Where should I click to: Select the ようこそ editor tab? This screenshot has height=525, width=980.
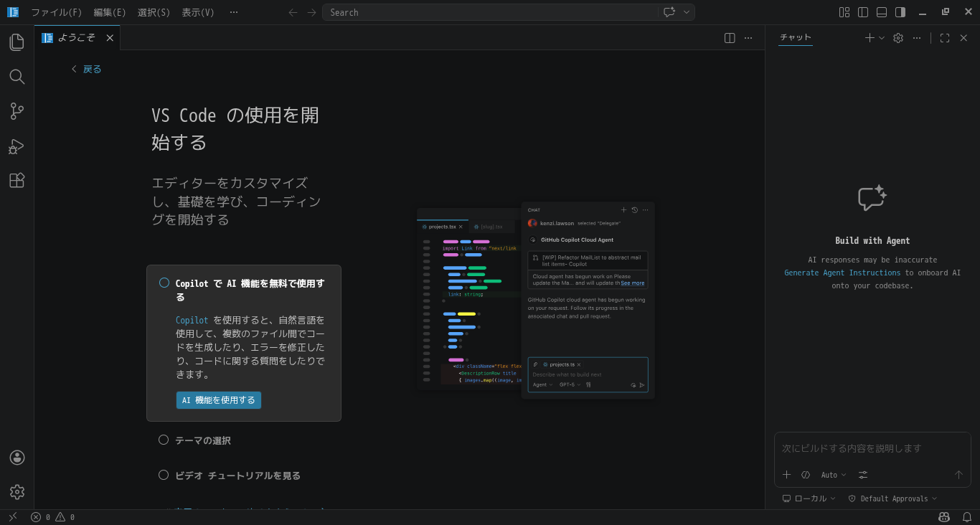tap(77, 38)
